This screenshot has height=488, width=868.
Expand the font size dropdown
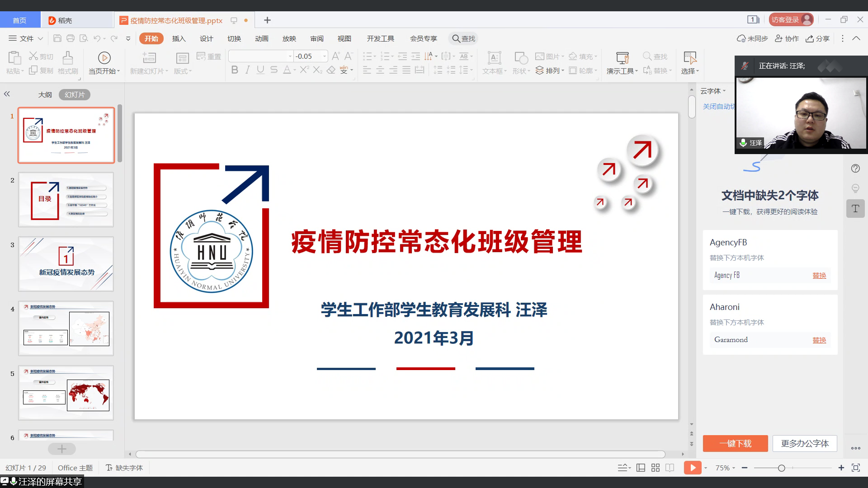pos(325,56)
